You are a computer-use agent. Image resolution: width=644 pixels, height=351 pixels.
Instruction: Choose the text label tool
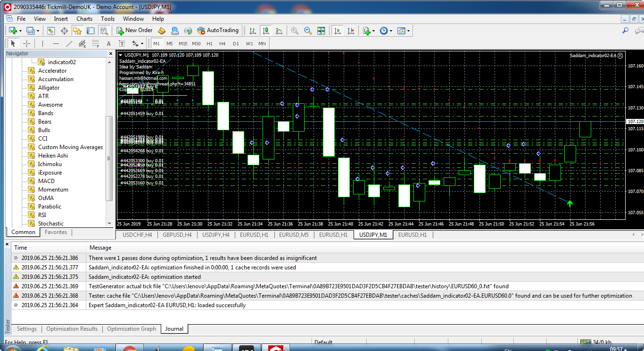click(122, 43)
